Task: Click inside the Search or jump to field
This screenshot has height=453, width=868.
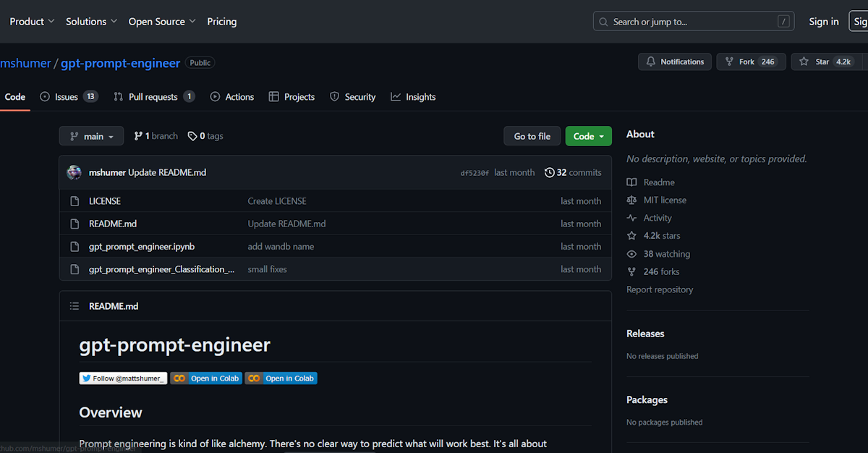Action: tap(694, 22)
